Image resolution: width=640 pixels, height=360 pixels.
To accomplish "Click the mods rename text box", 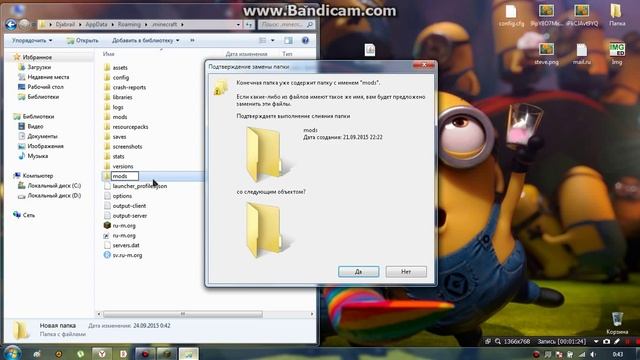I will (x=124, y=176).
